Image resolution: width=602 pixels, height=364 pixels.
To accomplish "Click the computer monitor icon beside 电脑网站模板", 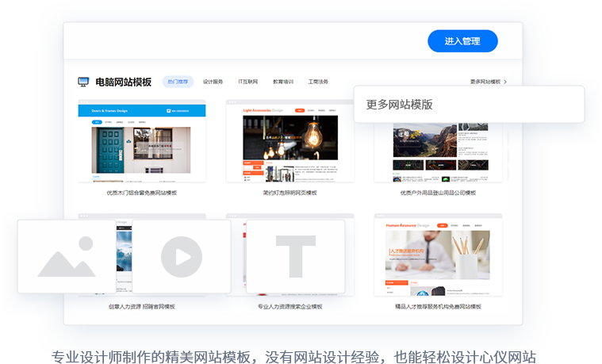I will [x=83, y=82].
